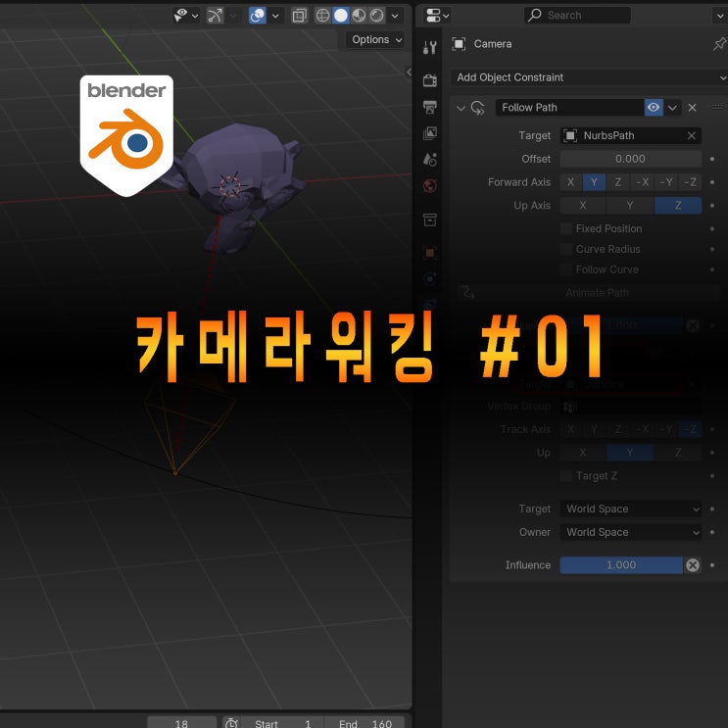Open Follow Path constraint extras dropdown
The width and height of the screenshot is (728, 728).
point(672,108)
